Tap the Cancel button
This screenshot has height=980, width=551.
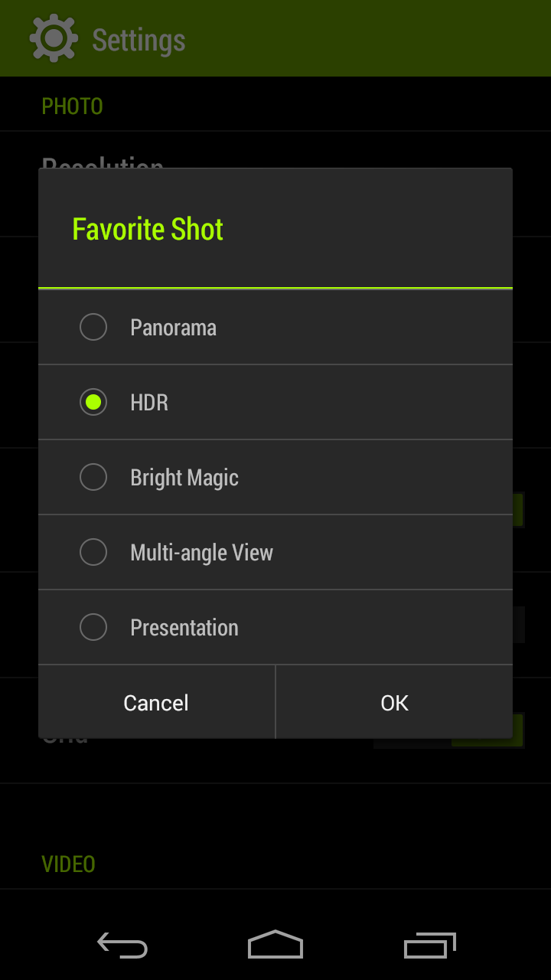[156, 703]
